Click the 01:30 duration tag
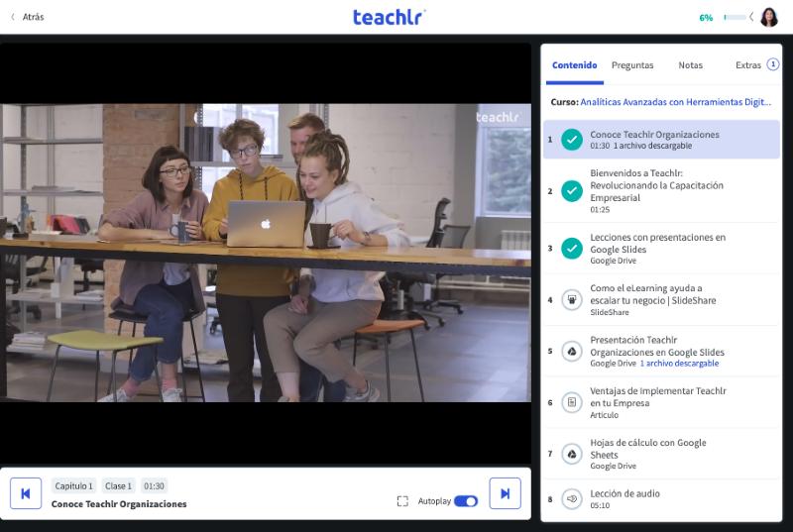Screen dimensions: 793x532 point(154,486)
